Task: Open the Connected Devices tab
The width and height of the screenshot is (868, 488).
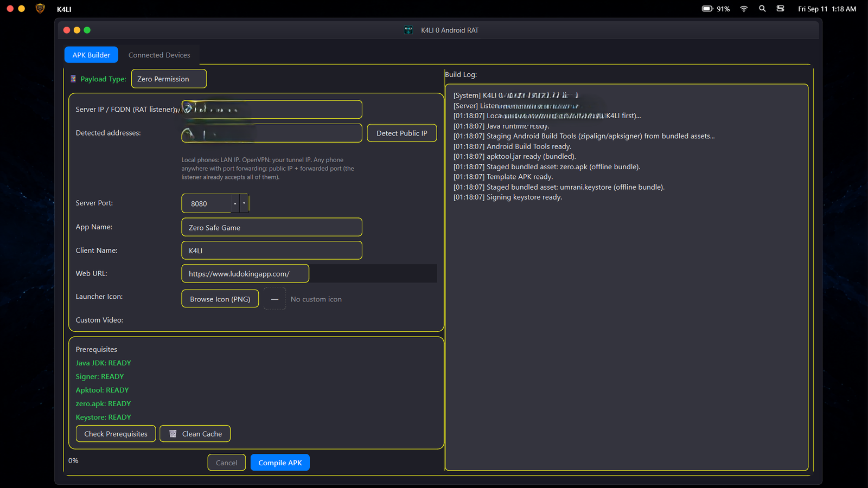Action: [159, 55]
